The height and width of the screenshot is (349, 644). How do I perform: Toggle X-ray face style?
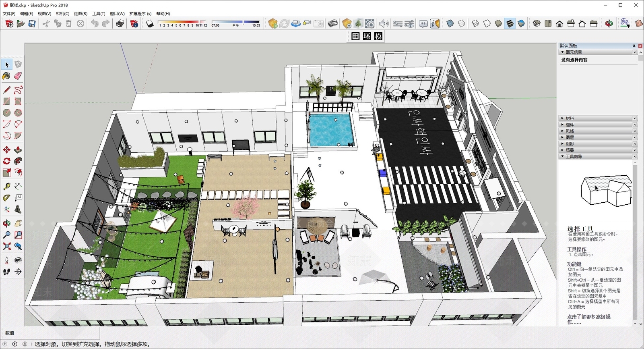[450, 24]
